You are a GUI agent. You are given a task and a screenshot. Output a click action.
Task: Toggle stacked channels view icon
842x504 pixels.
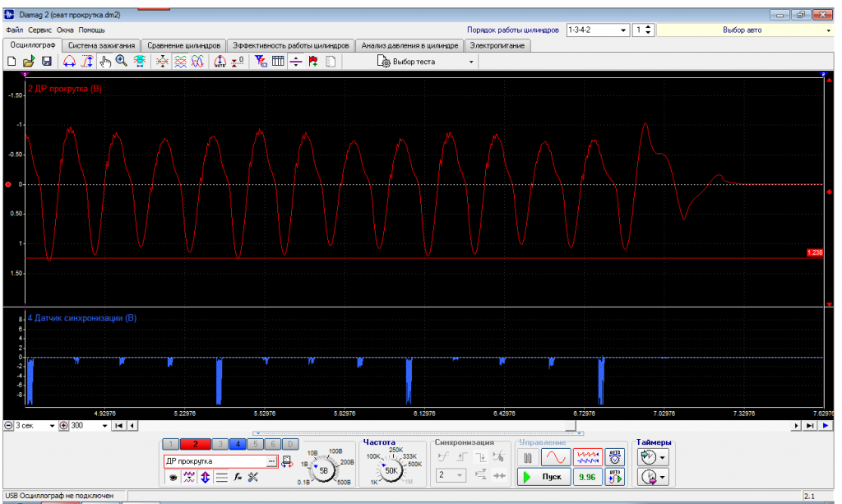[x=180, y=62]
